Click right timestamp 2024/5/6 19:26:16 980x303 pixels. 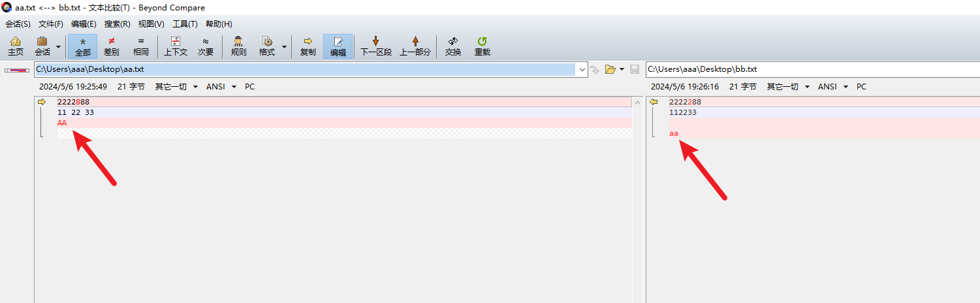(x=685, y=86)
